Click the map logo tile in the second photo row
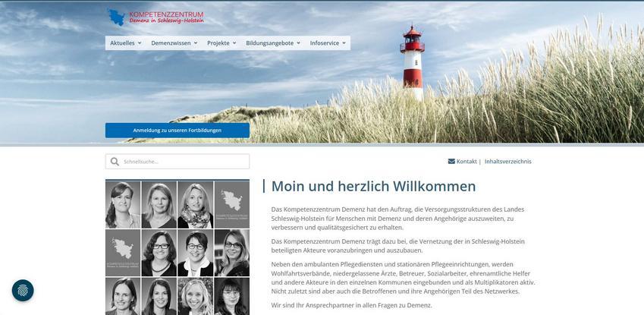 click(122, 253)
